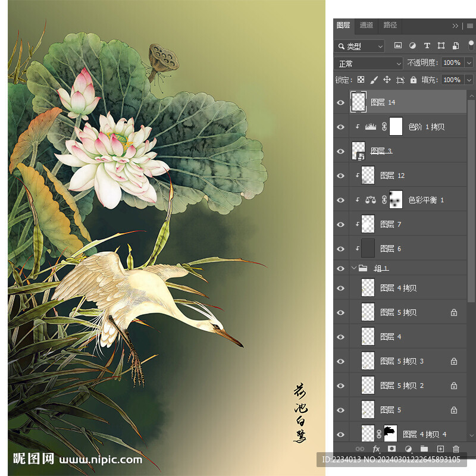This screenshot has width=476, height=476.
Task: Click mask link chain on 色彩平衡 1
Action: pos(384,200)
